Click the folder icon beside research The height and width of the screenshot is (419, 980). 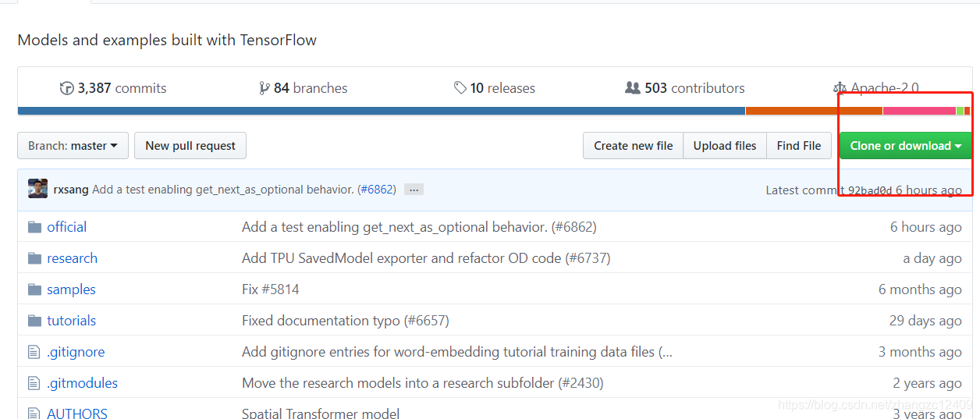pos(34,258)
